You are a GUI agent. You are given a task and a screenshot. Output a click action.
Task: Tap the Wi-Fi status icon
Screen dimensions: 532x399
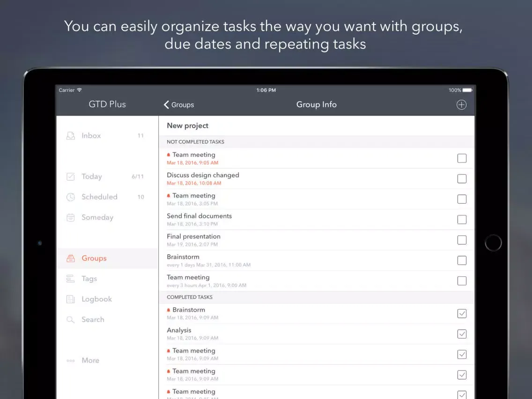[x=80, y=90]
